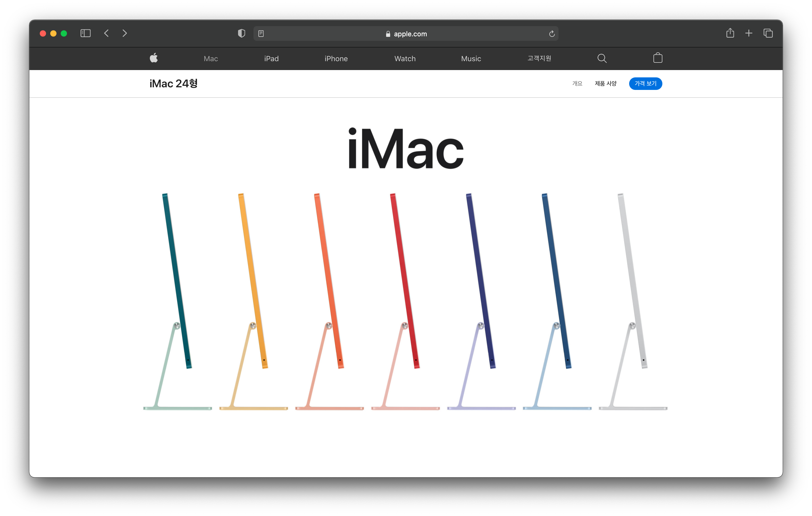
Task: Open the iPhone menu item
Action: 336,59
